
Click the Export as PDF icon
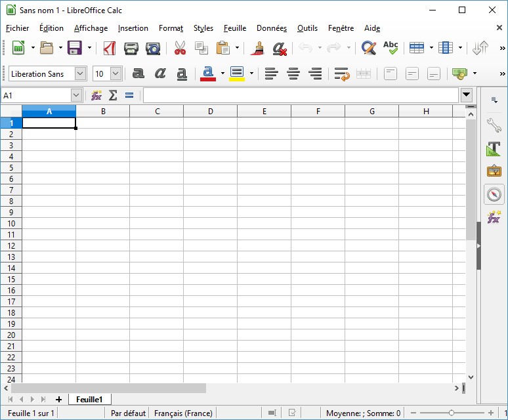[x=110, y=48]
